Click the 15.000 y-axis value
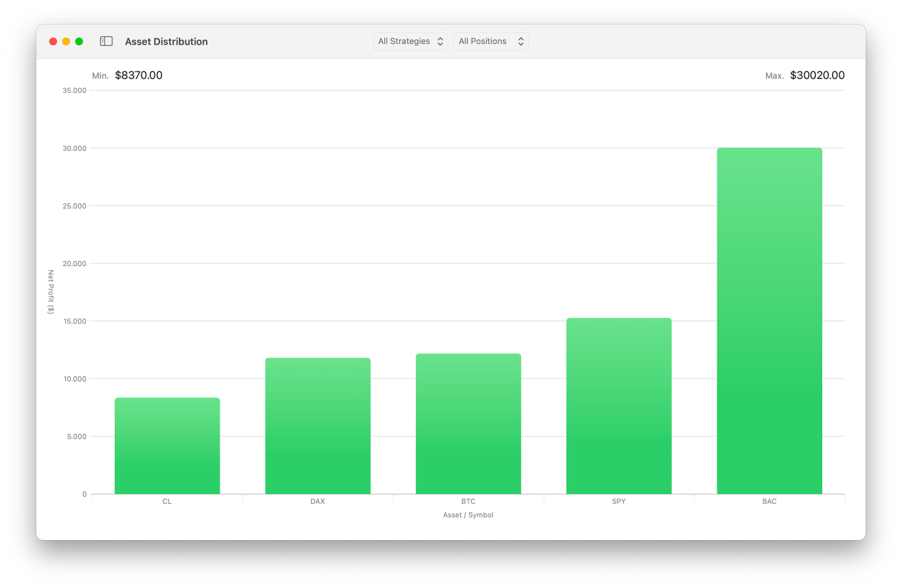This screenshot has width=902, height=588. 75,321
